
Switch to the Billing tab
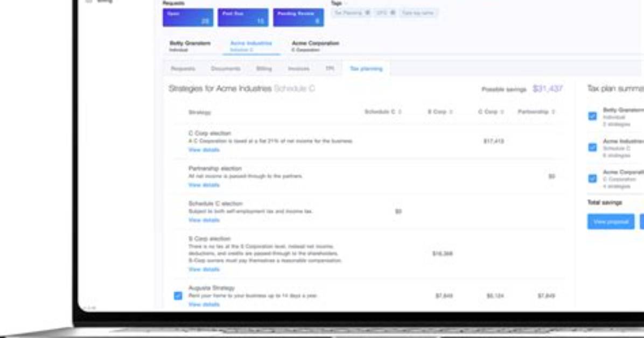click(x=264, y=68)
